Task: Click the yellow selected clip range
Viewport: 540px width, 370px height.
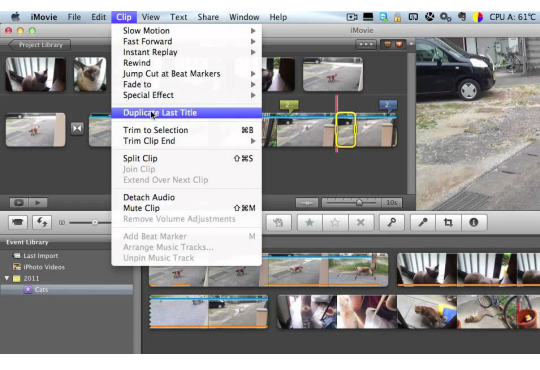Action: coord(345,130)
